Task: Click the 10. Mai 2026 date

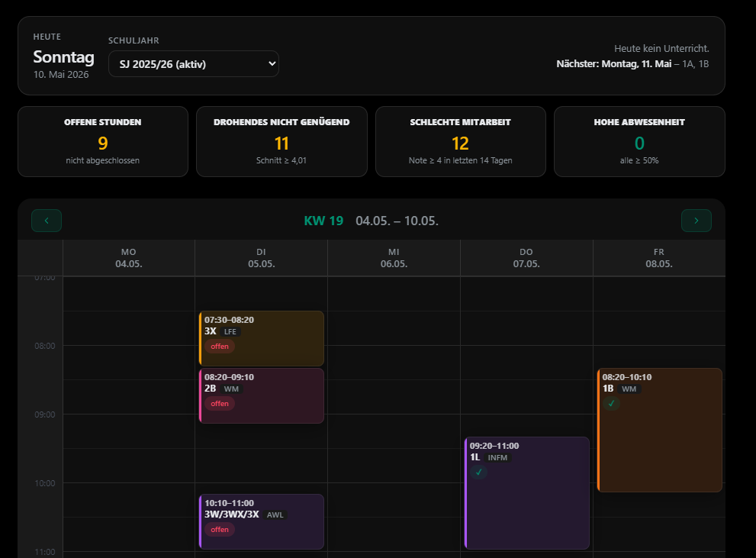Action: 61,74
